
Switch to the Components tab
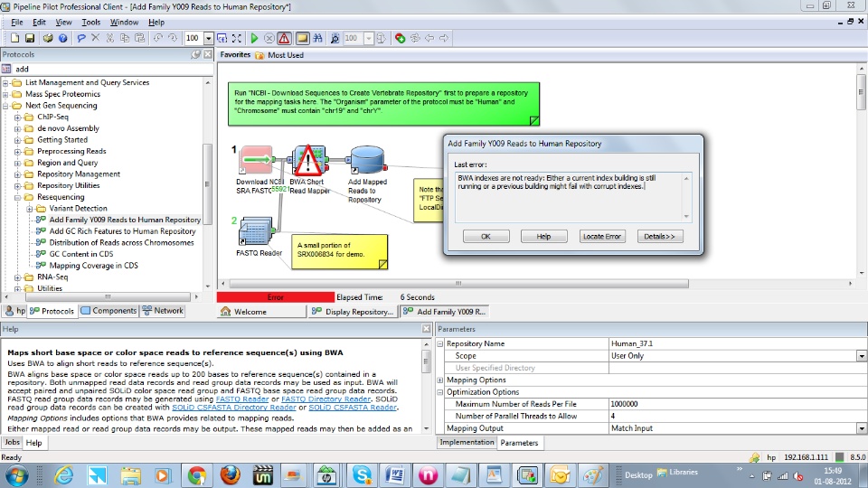point(108,311)
